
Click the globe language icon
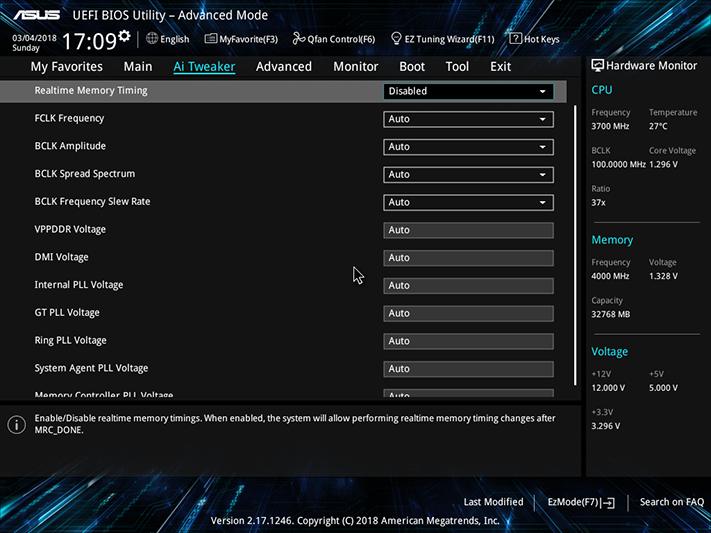(x=152, y=39)
